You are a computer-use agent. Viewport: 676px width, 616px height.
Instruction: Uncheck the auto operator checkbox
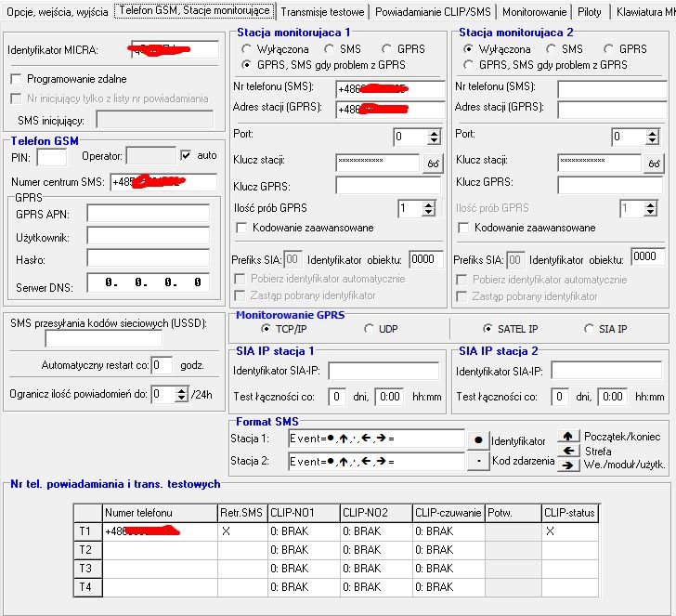tap(186, 155)
